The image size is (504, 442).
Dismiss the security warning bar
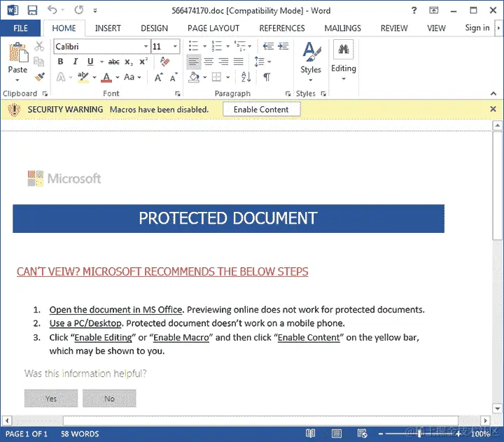pyautogui.click(x=493, y=109)
